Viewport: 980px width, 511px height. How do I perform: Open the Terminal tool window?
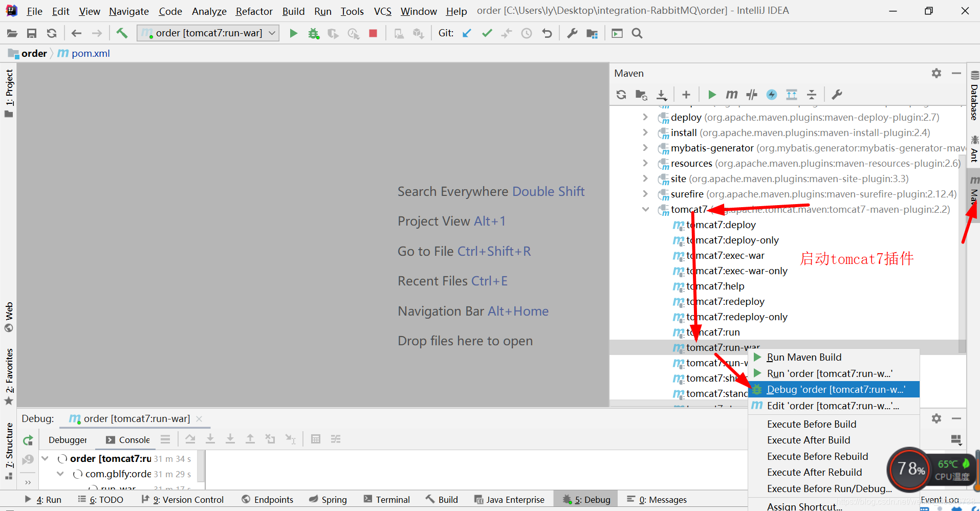(386, 500)
